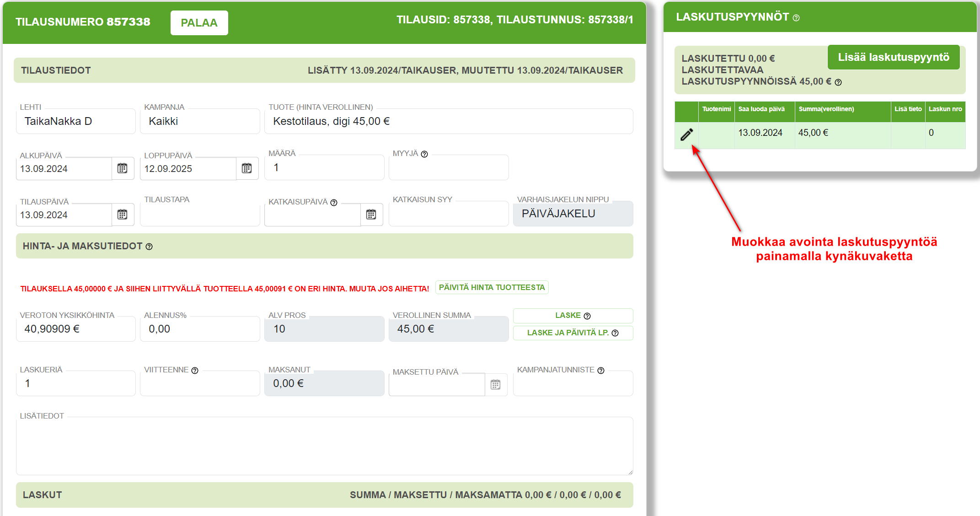Click the Lisätiedot text area
This screenshot has height=516, width=980.
pyautogui.click(x=325, y=446)
